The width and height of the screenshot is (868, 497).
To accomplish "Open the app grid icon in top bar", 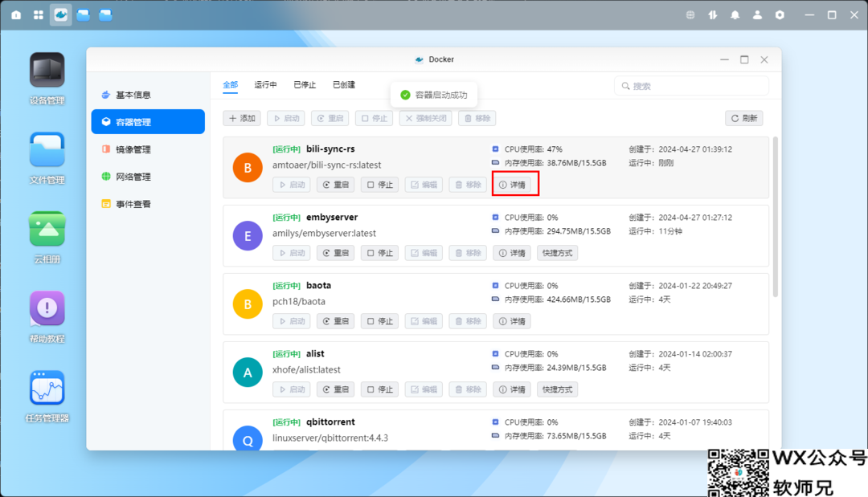I will tap(39, 15).
